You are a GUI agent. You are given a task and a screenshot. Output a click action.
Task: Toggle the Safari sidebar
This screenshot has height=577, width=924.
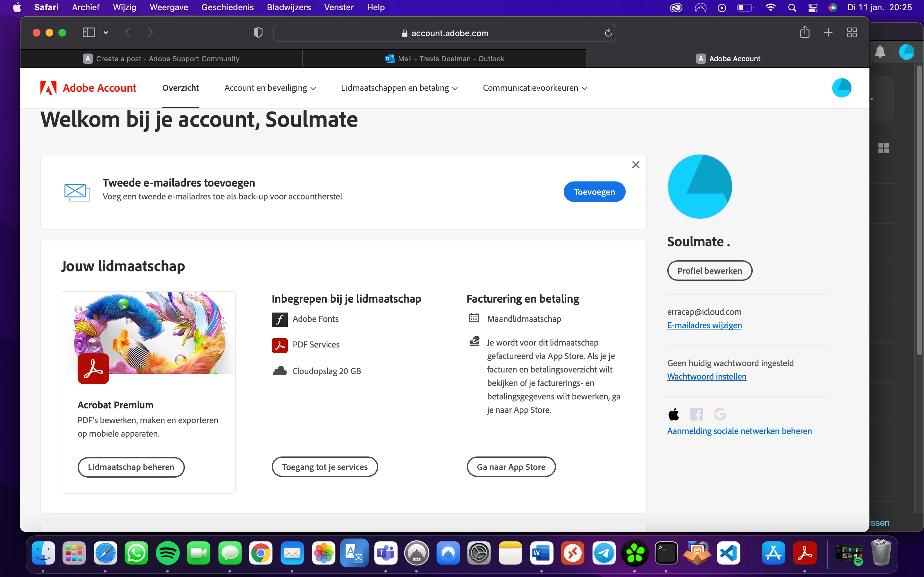(89, 32)
